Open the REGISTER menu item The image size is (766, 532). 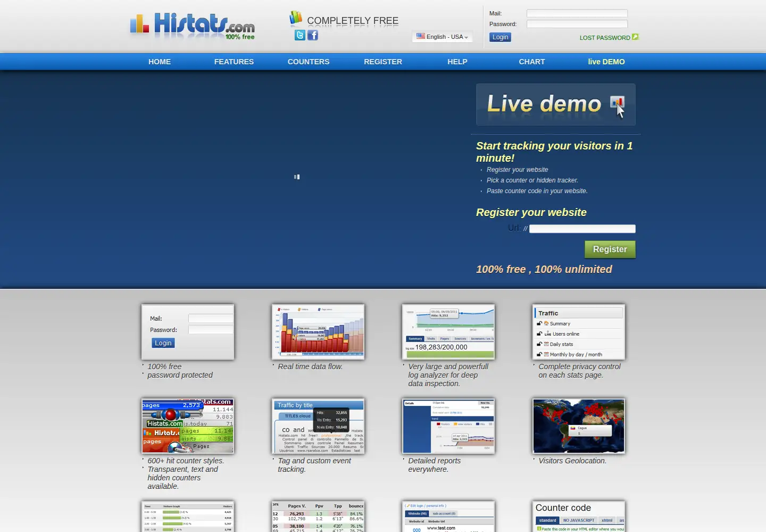pos(383,62)
